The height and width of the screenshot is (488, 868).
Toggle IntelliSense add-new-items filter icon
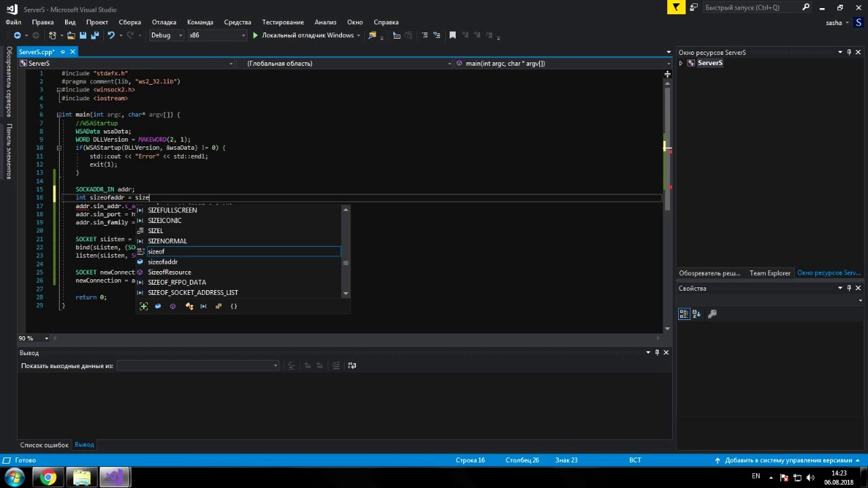click(144, 306)
